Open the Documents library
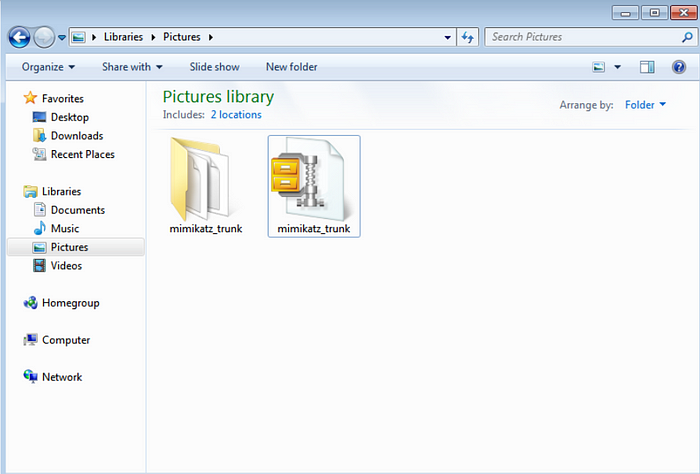Screen dimensions: 700x474 tap(78, 210)
